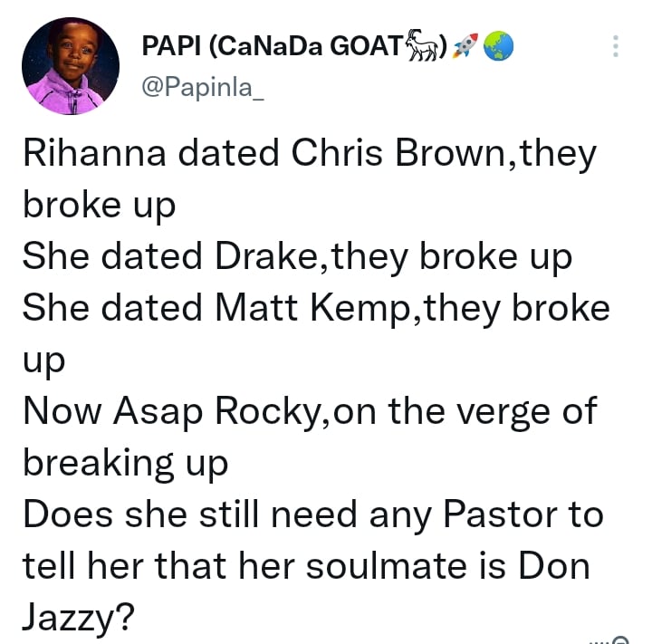Open the three-dot more options menu

coord(616,46)
